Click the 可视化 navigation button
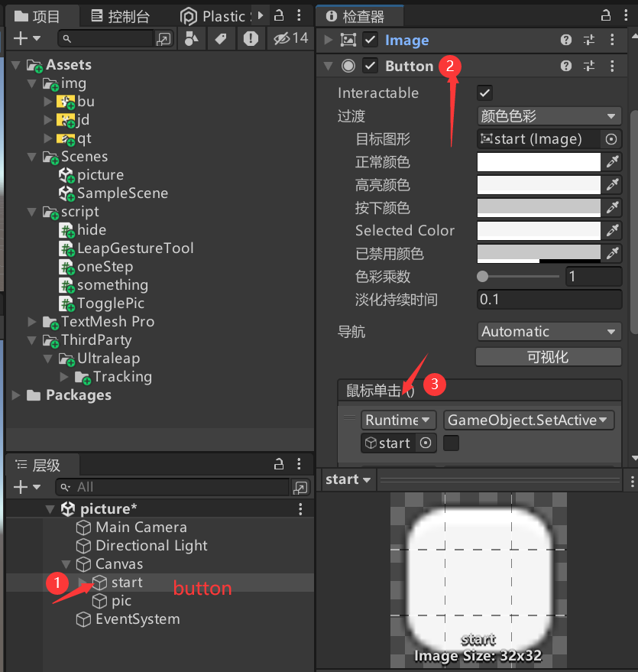The height and width of the screenshot is (672, 638). tap(549, 356)
